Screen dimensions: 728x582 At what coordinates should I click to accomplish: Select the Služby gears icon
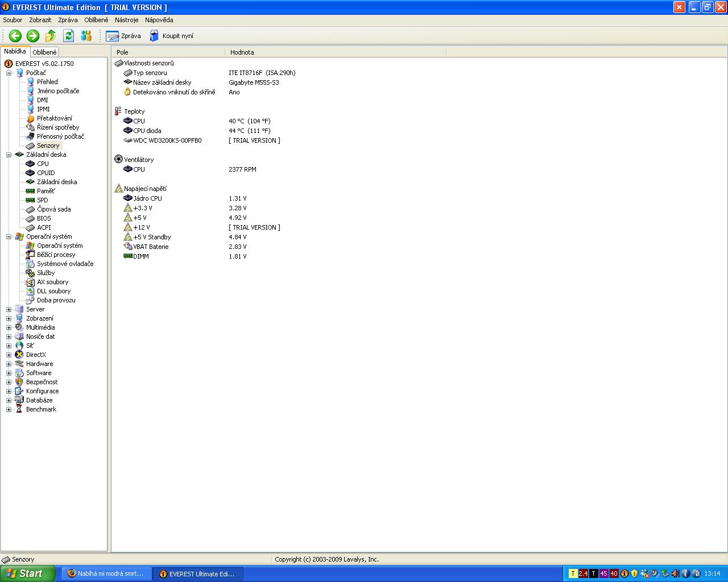click(30, 273)
